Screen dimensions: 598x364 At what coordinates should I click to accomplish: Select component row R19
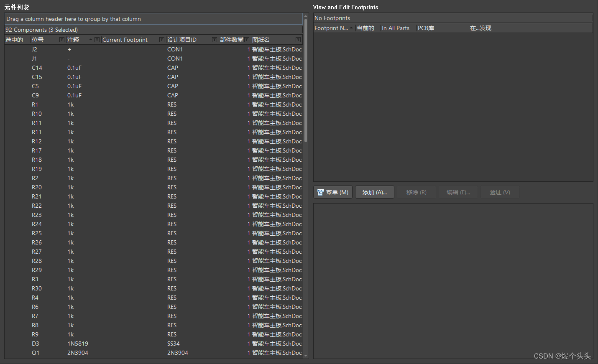[x=153, y=169]
